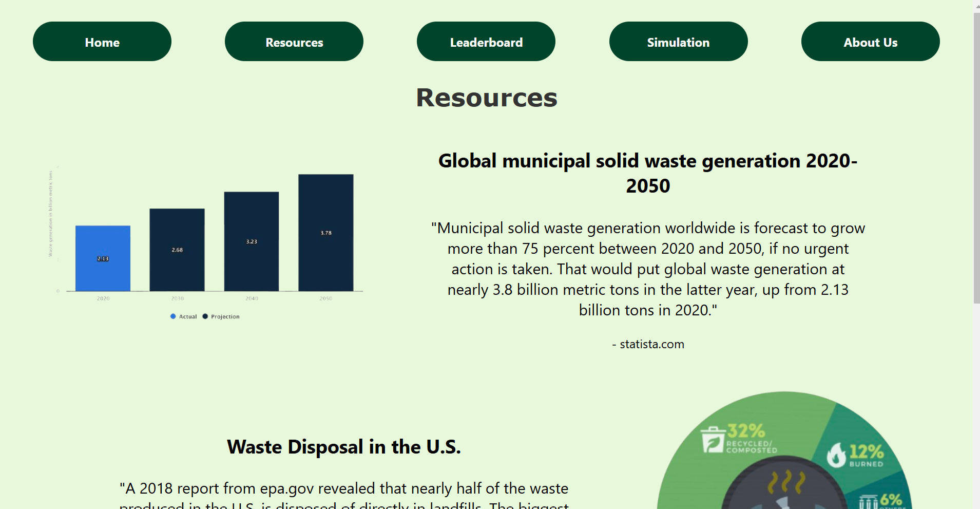Open the Leaderboard page

click(x=486, y=42)
